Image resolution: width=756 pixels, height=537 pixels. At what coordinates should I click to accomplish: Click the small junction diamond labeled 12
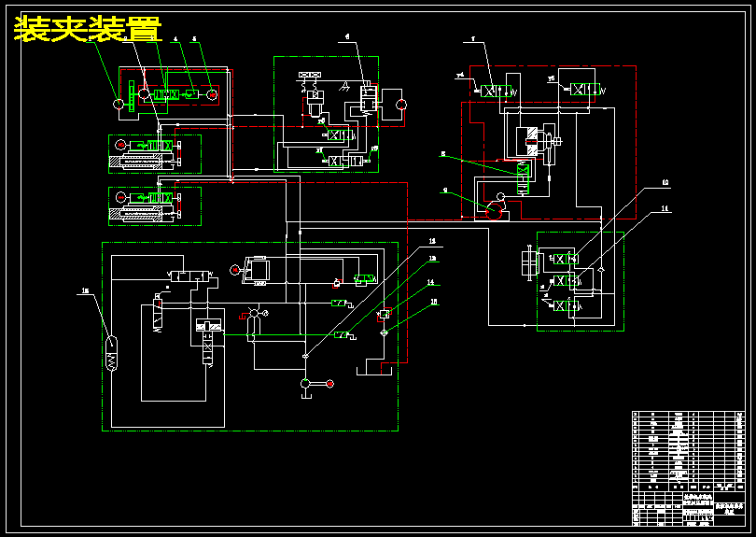[x=305, y=357]
